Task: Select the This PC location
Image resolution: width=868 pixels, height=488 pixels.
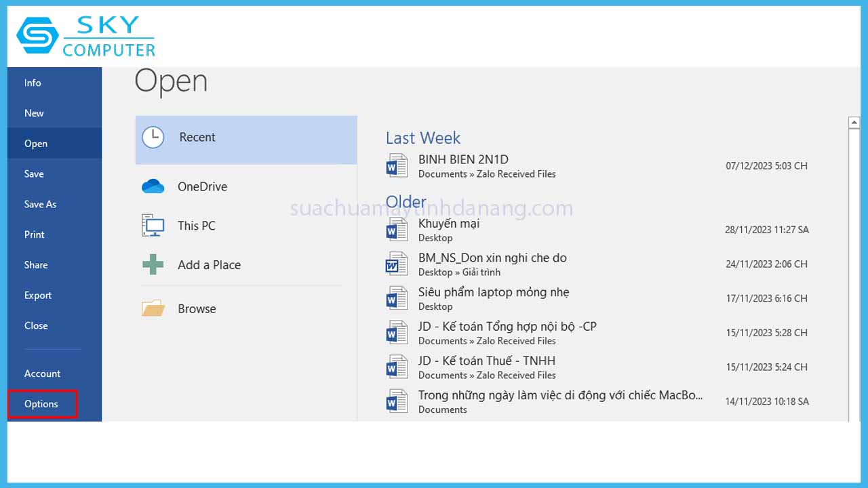Action: click(x=246, y=226)
